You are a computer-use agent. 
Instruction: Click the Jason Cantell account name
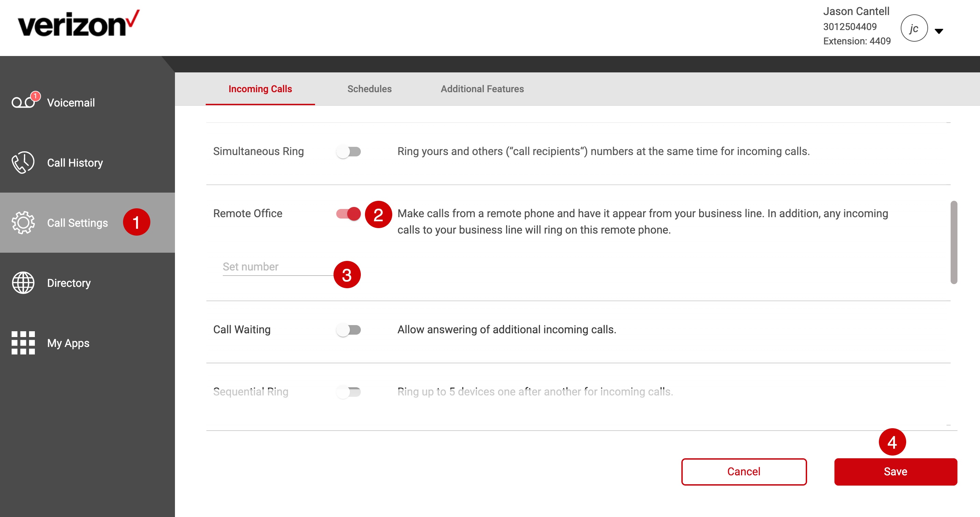click(x=856, y=11)
